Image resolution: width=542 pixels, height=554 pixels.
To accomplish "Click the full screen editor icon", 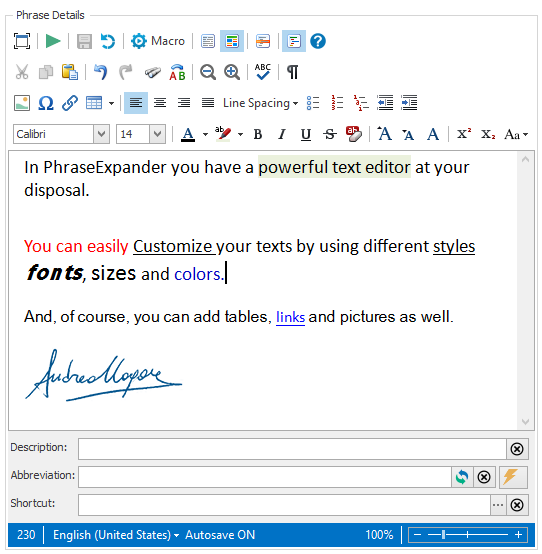I will point(22,41).
